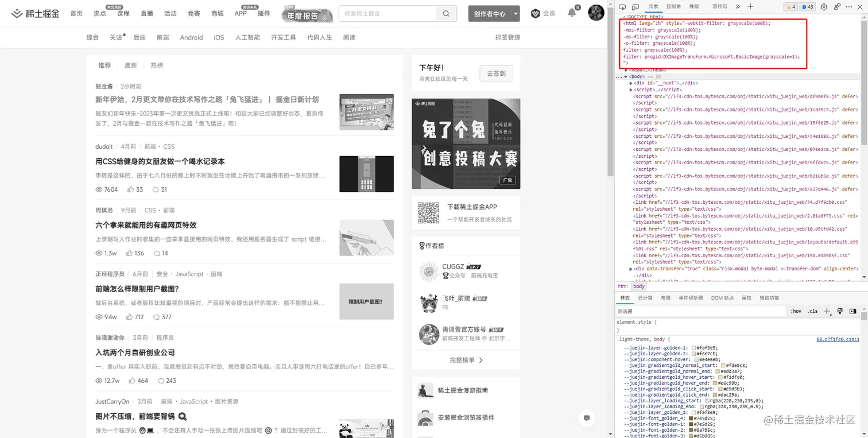Click the 筛选器 styles filter field
Screen dimensions: 868x438
(x=700, y=311)
